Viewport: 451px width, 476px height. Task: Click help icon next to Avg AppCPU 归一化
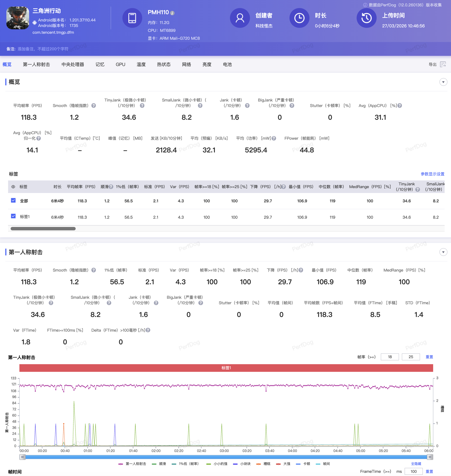tap(39, 138)
